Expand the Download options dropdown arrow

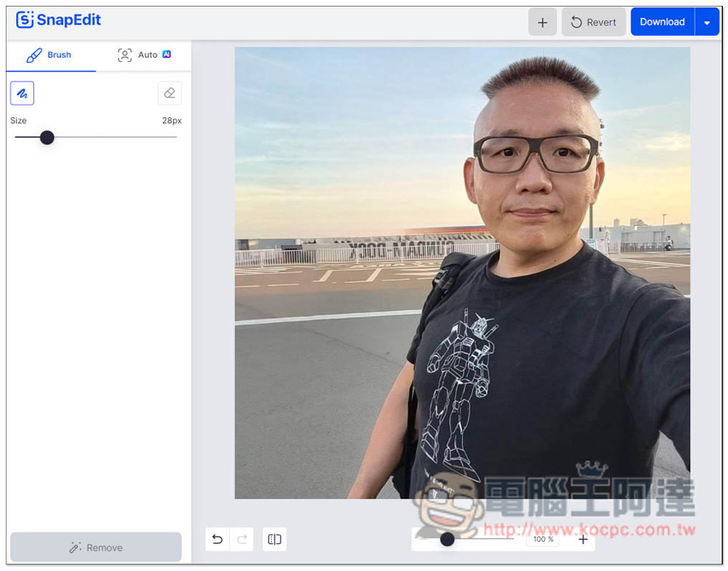pos(707,22)
